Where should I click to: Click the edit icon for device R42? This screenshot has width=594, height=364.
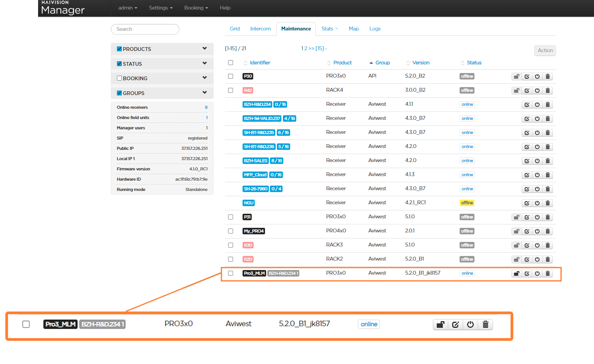click(527, 91)
